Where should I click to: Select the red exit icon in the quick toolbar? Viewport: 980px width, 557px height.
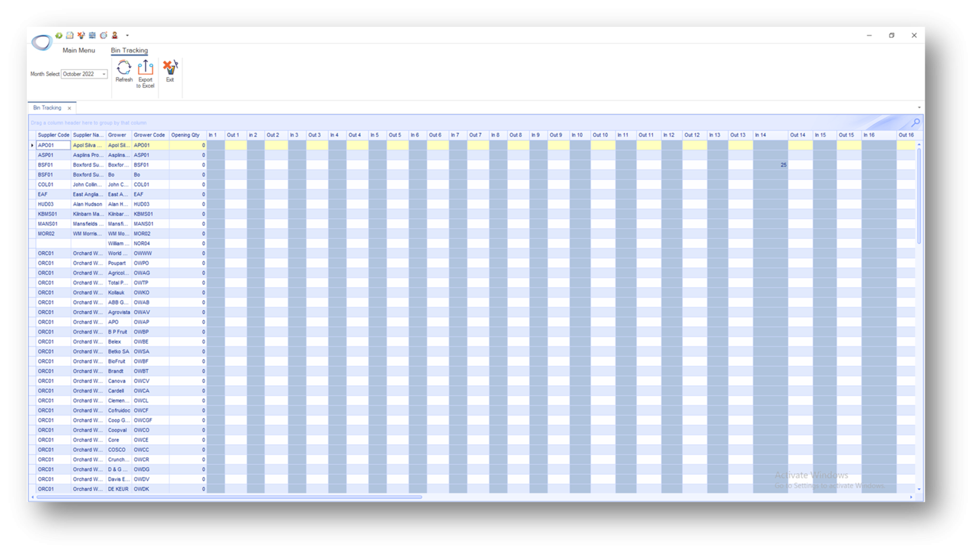(x=80, y=35)
